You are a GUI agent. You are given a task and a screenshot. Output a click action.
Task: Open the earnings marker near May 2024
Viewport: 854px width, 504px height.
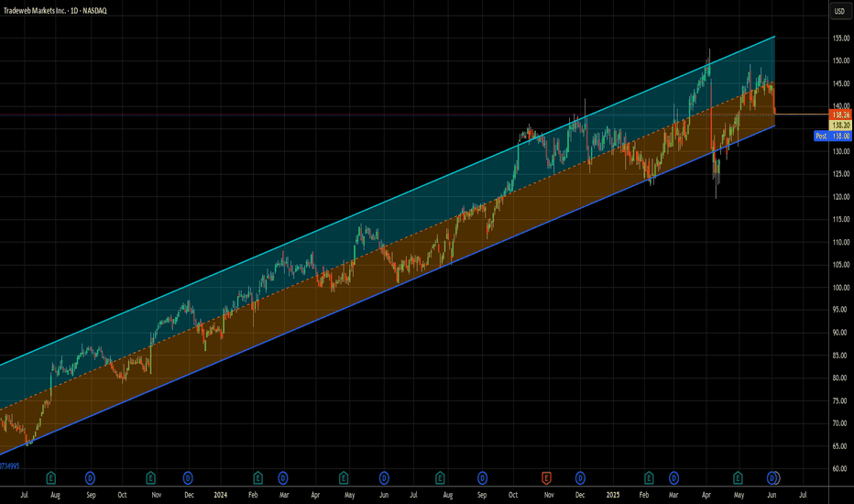click(x=344, y=478)
